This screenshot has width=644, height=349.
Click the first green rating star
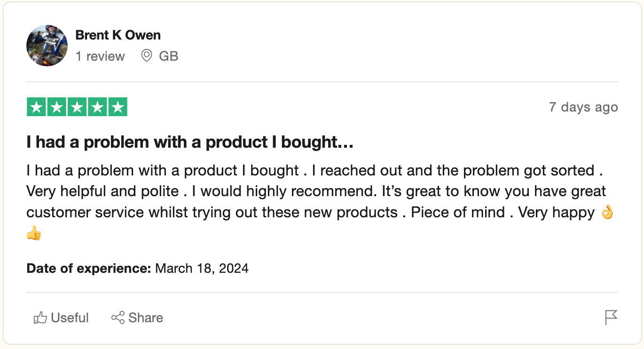click(36, 107)
